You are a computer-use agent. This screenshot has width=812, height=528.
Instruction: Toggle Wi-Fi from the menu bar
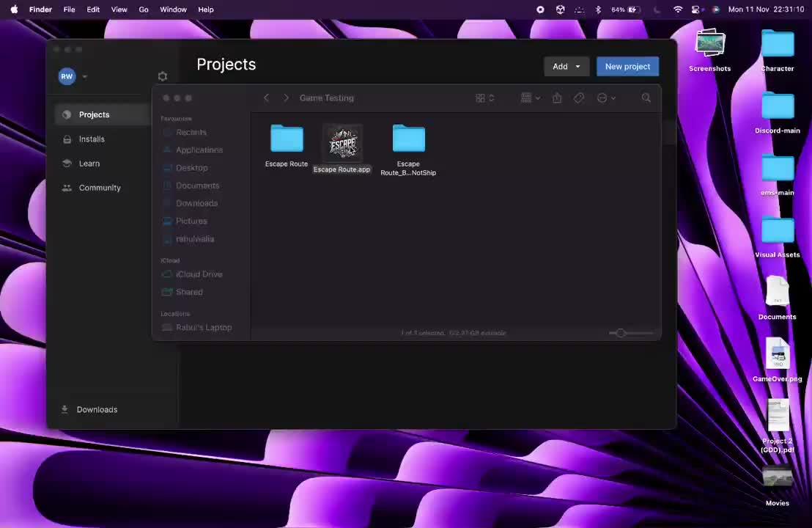click(x=678, y=10)
